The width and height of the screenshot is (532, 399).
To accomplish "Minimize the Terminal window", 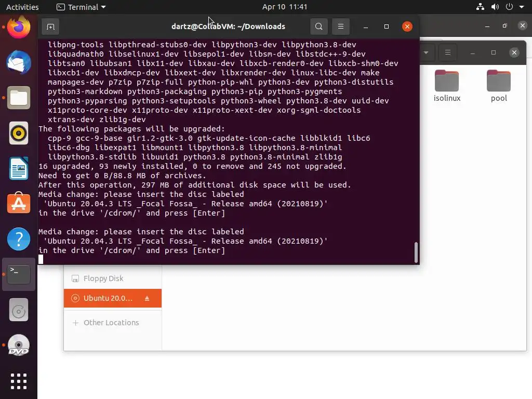I will [366, 26].
